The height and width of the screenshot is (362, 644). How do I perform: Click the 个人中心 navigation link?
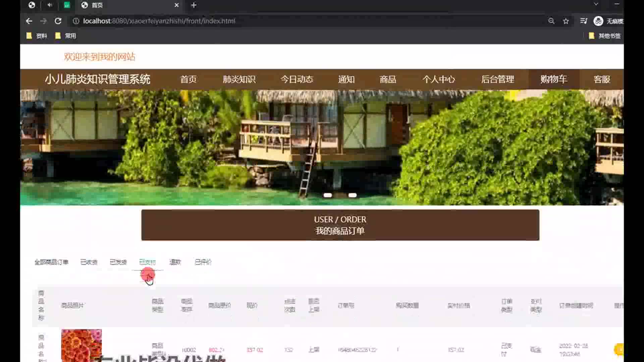point(439,79)
